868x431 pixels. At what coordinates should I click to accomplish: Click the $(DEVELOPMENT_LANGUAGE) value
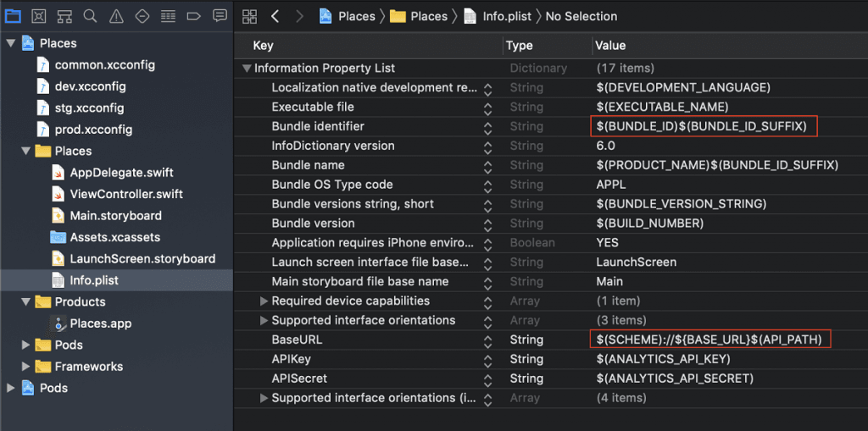tap(683, 87)
